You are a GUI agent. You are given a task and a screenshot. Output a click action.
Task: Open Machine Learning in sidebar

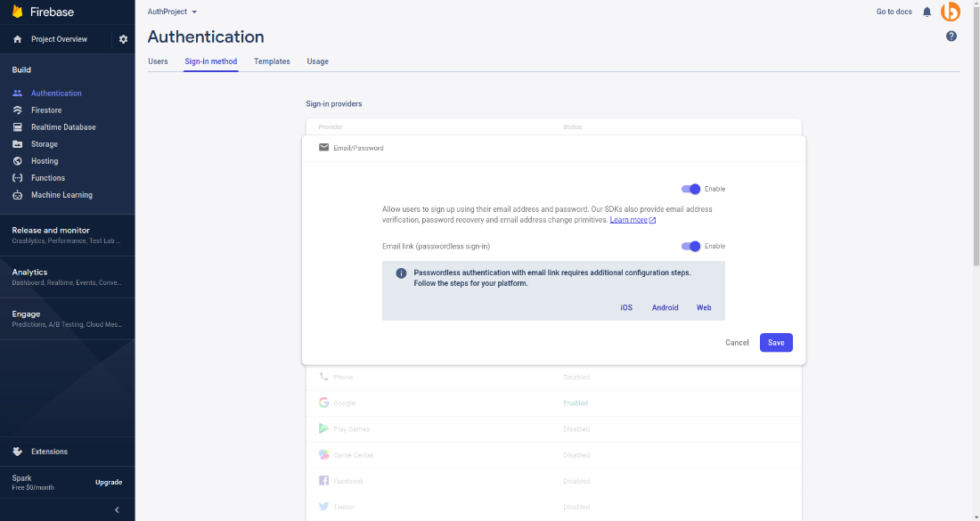(x=61, y=195)
